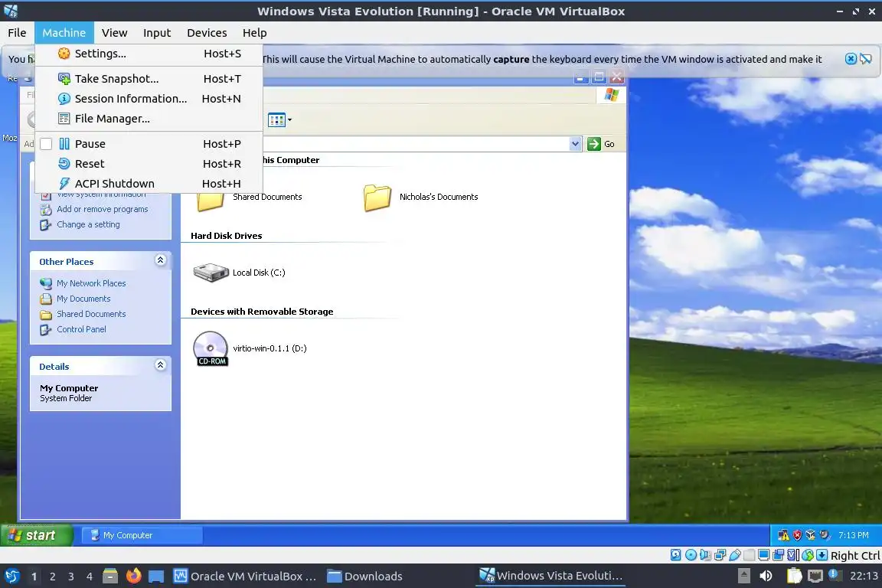Click the optical disk status icon
This screenshot has width=882, height=588.
coord(691,555)
